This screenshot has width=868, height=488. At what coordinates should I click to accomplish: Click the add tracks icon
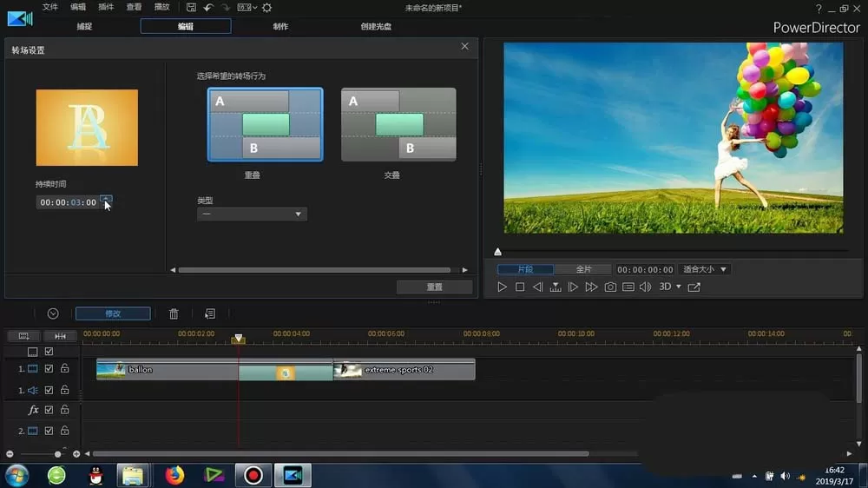coord(23,336)
